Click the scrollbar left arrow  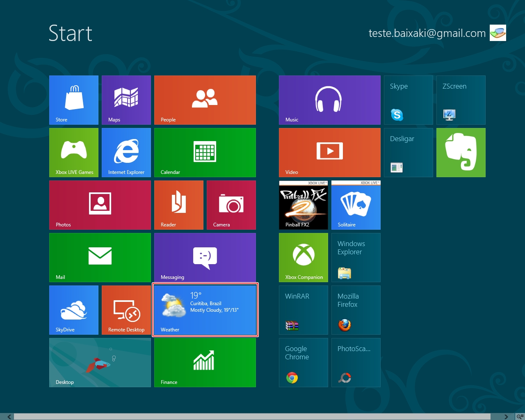coord(9,417)
